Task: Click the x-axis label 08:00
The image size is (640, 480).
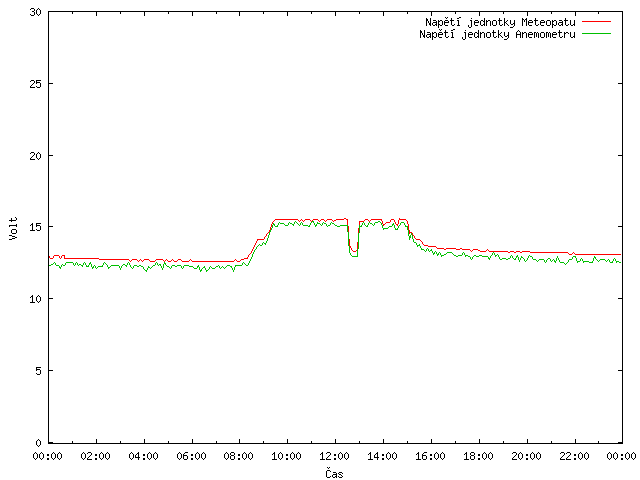Action: 239,456
